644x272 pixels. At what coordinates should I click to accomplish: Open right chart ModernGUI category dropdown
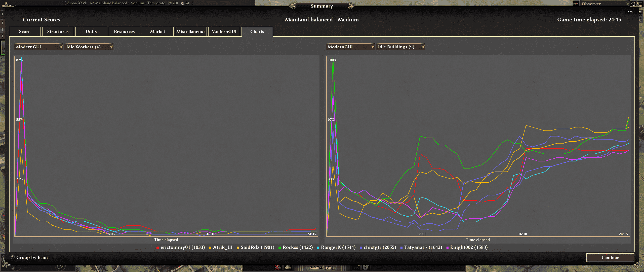tap(350, 47)
